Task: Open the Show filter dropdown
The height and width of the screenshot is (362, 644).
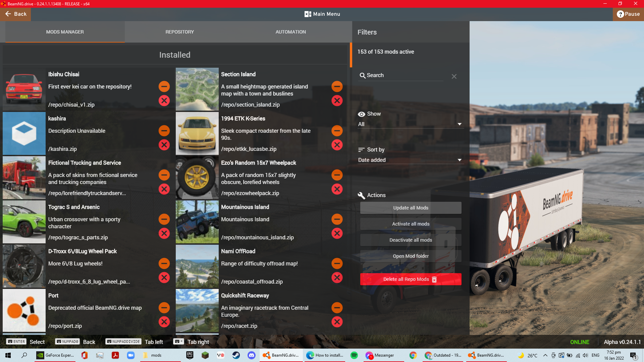Action: (x=410, y=124)
